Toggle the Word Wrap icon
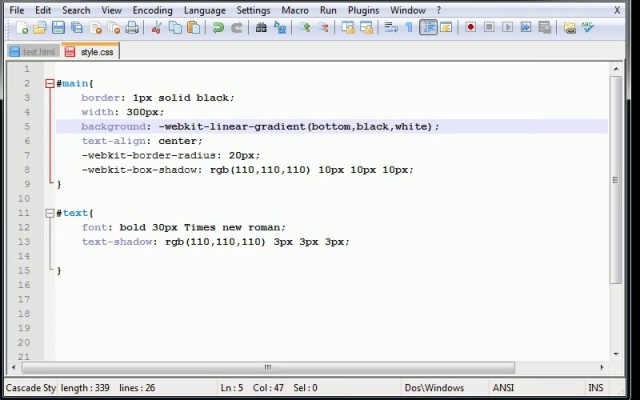640x400 pixels. [391, 27]
